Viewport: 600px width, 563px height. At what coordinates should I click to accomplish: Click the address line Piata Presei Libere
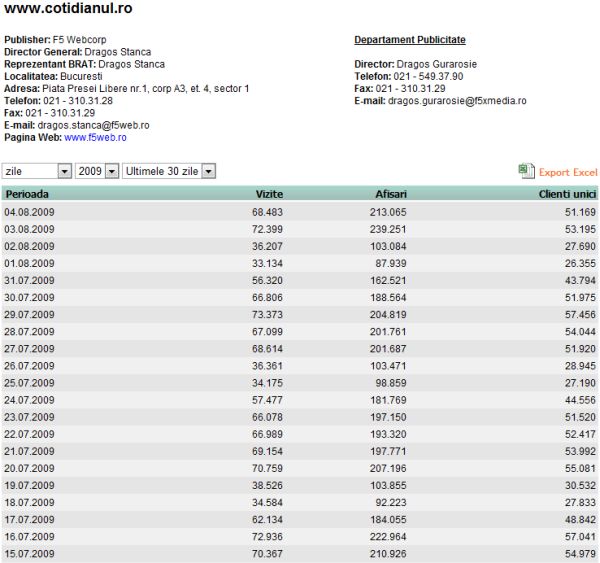point(127,88)
